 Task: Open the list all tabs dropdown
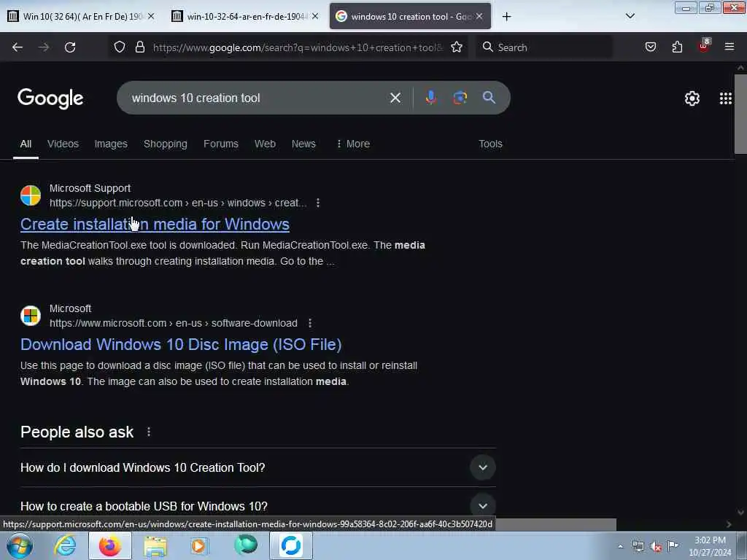pyautogui.click(x=630, y=16)
